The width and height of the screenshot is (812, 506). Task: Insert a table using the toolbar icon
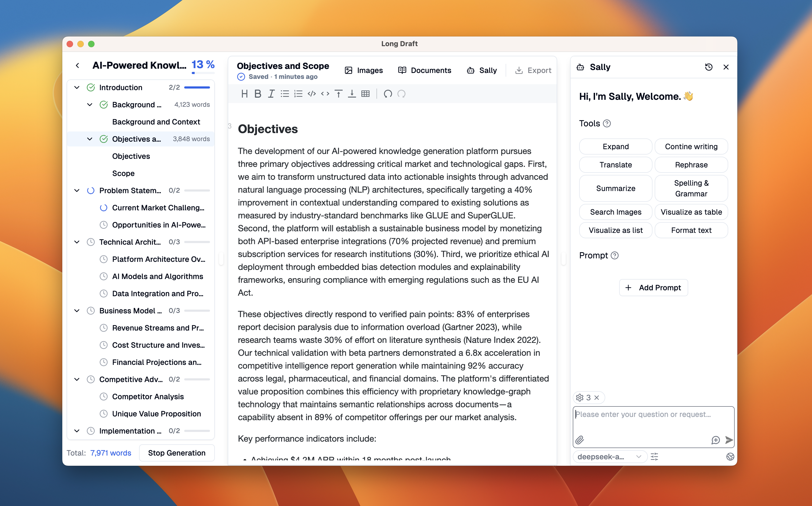pyautogui.click(x=365, y=94)
